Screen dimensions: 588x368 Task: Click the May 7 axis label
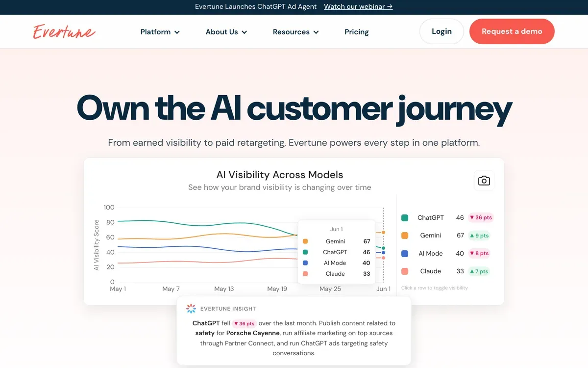click(171, 289)
